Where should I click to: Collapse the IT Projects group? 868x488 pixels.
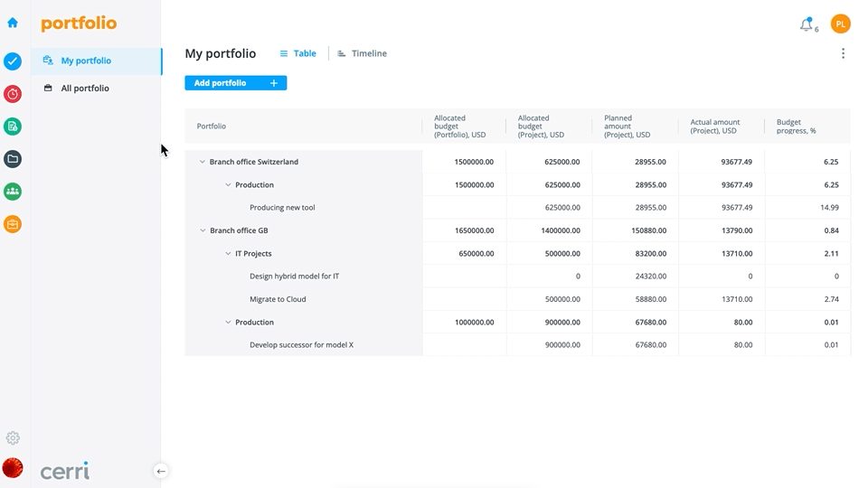(228, 253)
